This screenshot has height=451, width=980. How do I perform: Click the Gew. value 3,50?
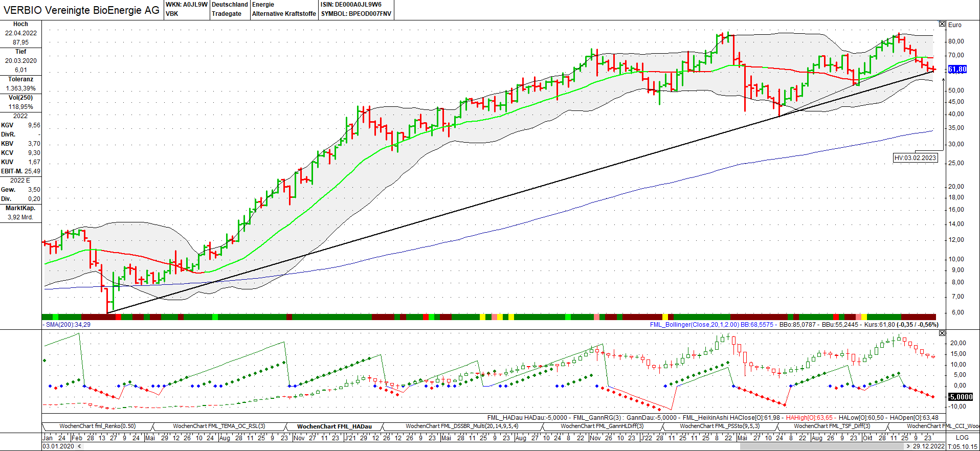[34, 190]
